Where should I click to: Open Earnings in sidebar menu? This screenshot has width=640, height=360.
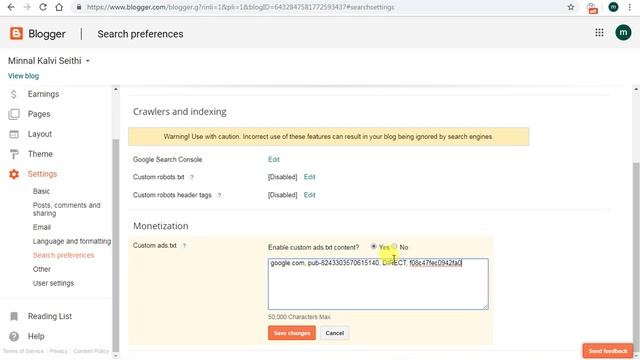pyautogui.click(x=43, y=94)
